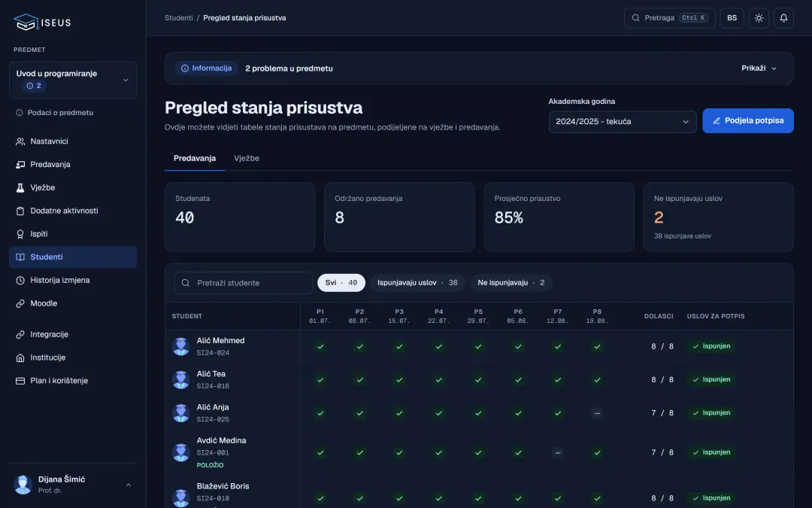Filter by Ne ispunjavaju students
Screen dimensions: 812x508
511,282
